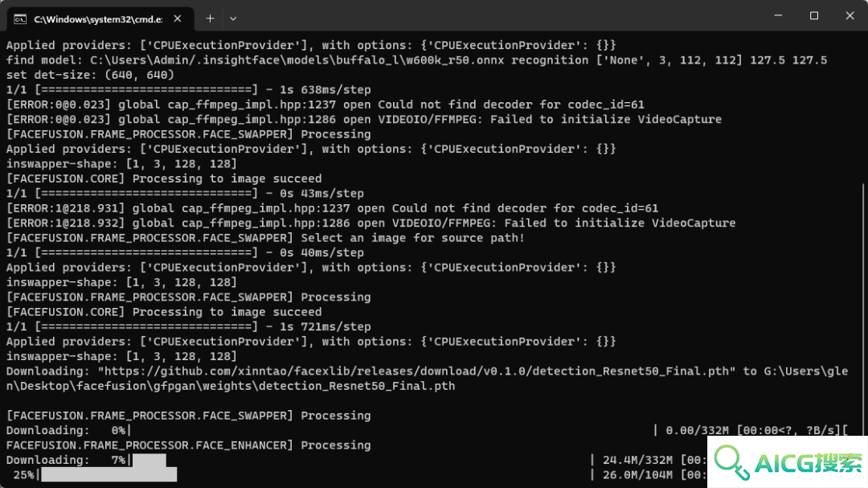Screen dimensions: 868x488
Task: Click the AICG搜索 watermark text
Action: pyautogui.click(x=809, y=462)
